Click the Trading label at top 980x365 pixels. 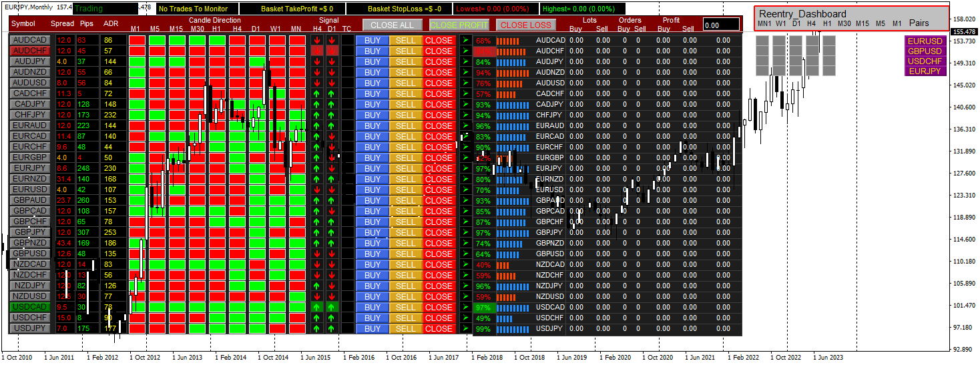point(89,9)
